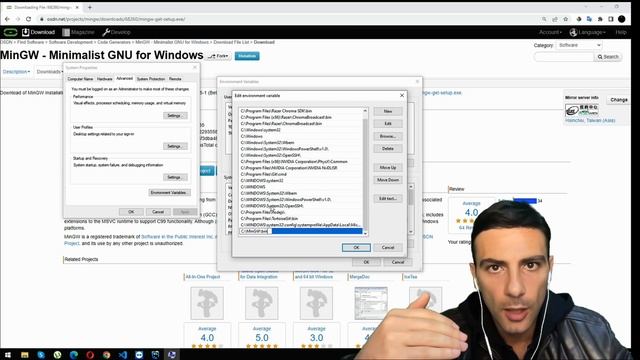Click the Help link in header
Image resolution: width=640 pixels, height=360 pixels.
click(x=621, y=32)
